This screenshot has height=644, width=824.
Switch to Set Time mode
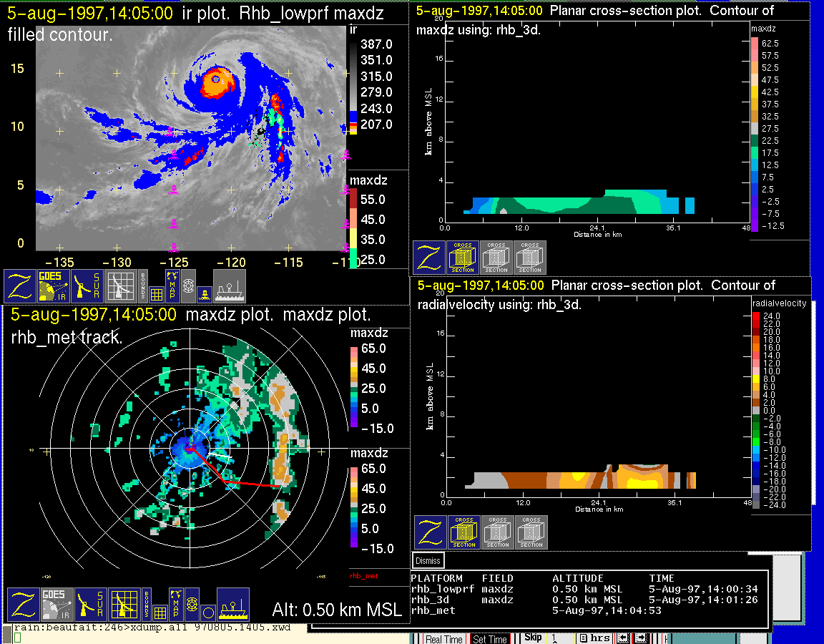pos(490,639)
